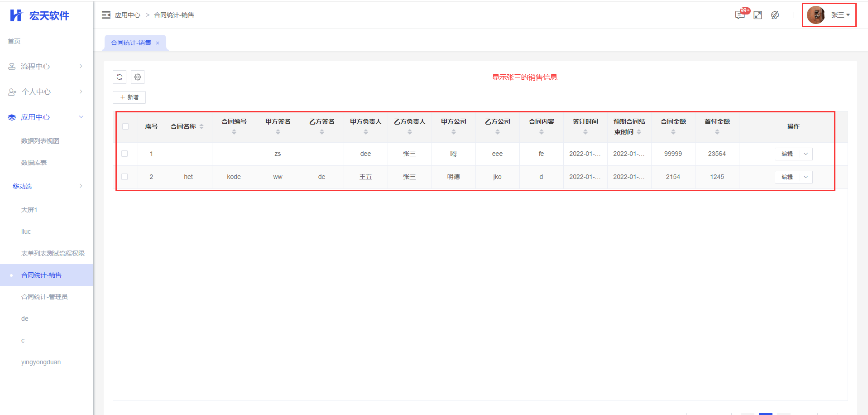
Task: Open 合同统计-管理员 in sidebar
Action: (44, 297)
